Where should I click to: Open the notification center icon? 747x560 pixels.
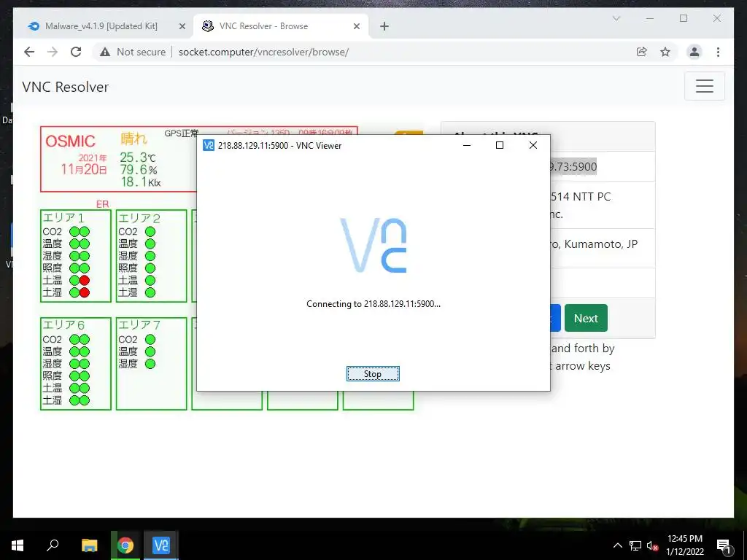tap(724, 547)
